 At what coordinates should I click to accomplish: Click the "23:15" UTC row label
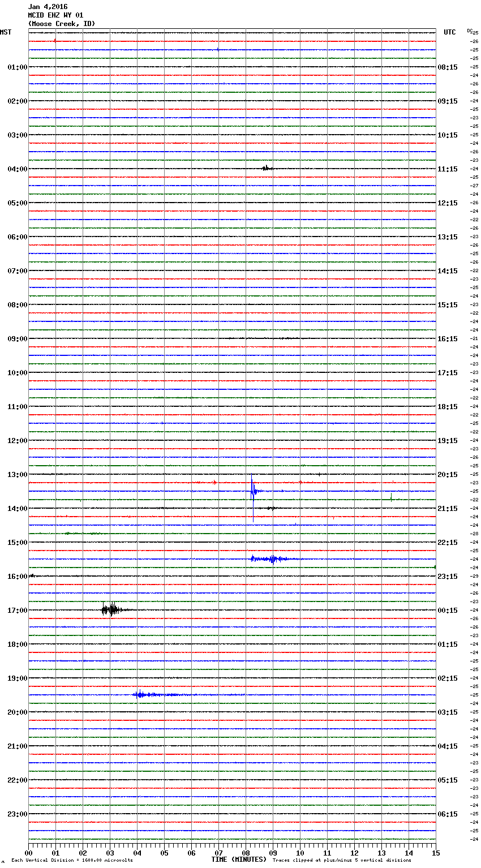point(448,577)
